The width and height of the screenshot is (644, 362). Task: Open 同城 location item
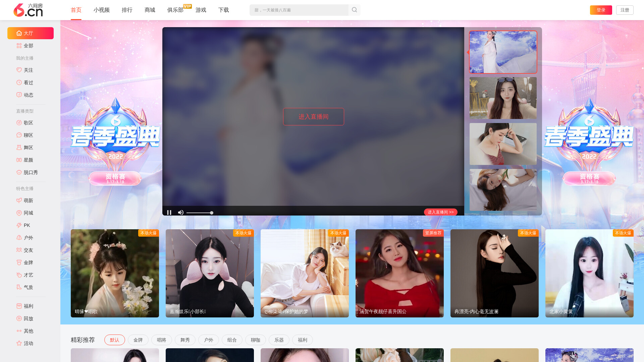coord(31,213)
